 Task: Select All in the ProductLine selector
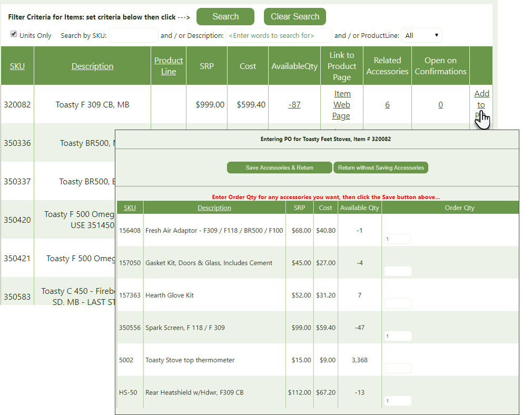[x=421, y=35]
